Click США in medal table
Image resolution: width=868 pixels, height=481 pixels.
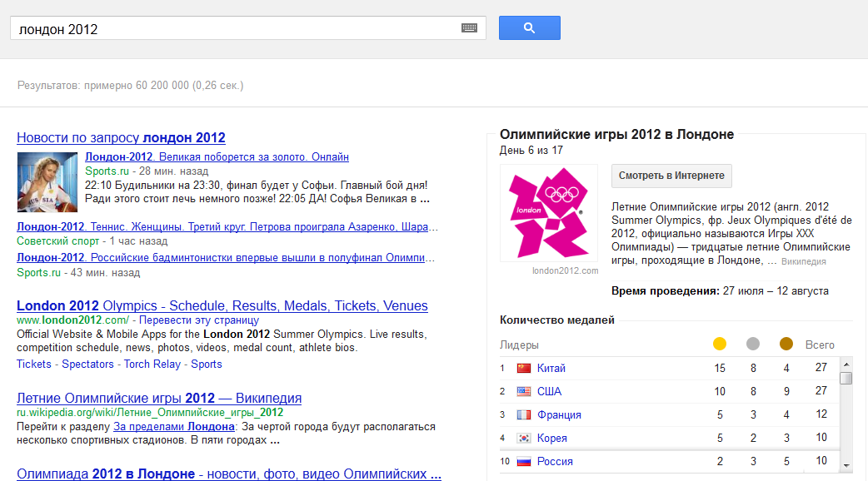549,391
